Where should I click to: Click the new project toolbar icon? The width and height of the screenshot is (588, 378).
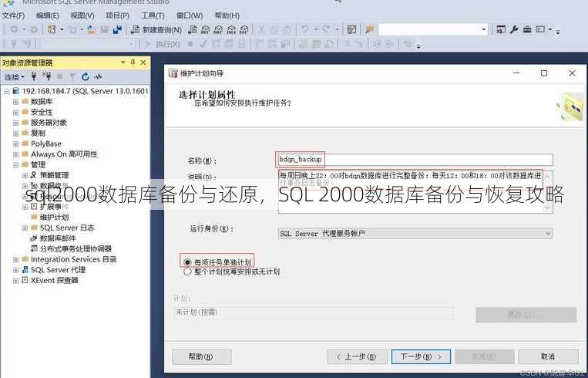tap(52, 29)
